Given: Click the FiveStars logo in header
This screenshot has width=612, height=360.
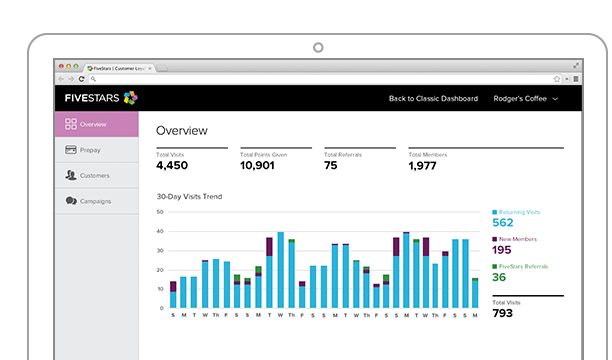Looking at the screenshot, I should click(101, 98).
